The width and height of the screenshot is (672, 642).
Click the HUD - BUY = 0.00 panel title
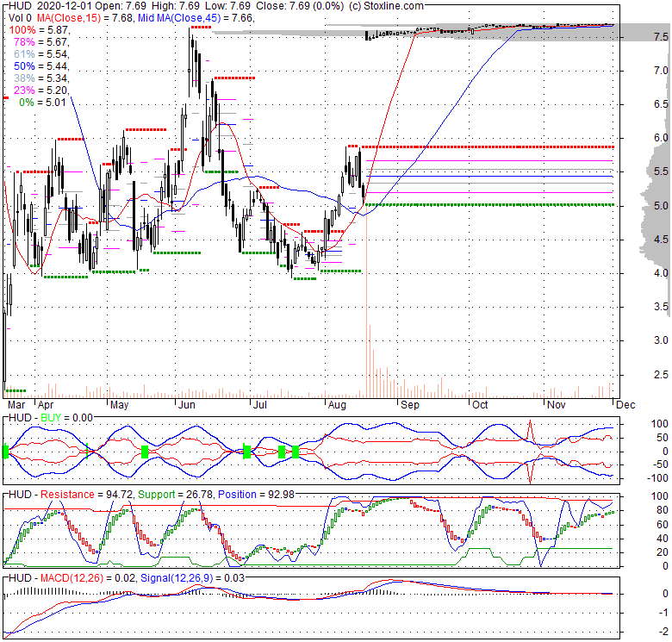tap(51, 418)
